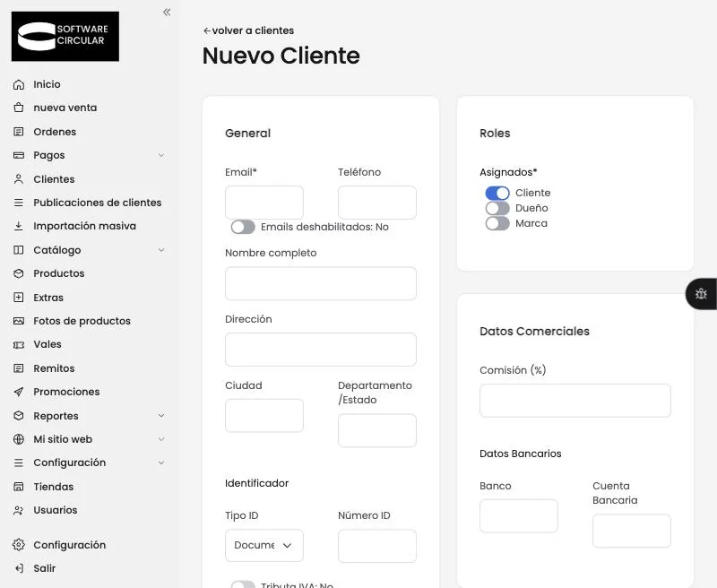Image resolution: width=717 pixels, height=588 pixels.
Task: Click Salir to log out
Action: tap(44, 568)
